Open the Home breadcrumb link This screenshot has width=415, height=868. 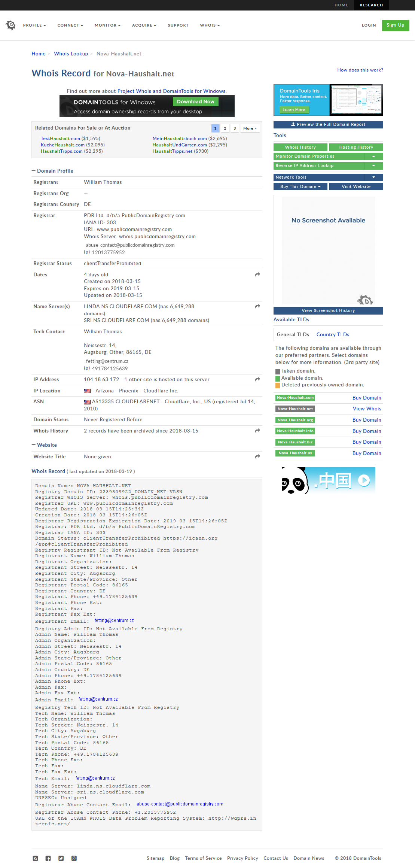39,54
